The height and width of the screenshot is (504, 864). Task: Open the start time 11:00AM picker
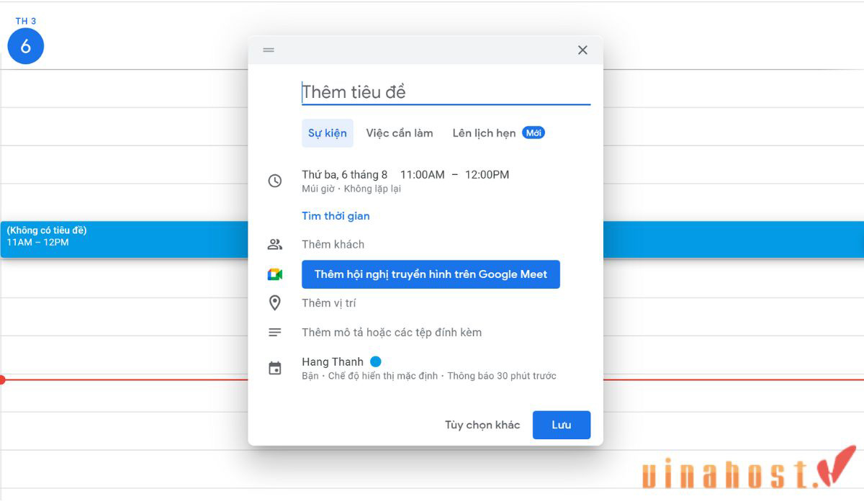[x=423, y=175]
